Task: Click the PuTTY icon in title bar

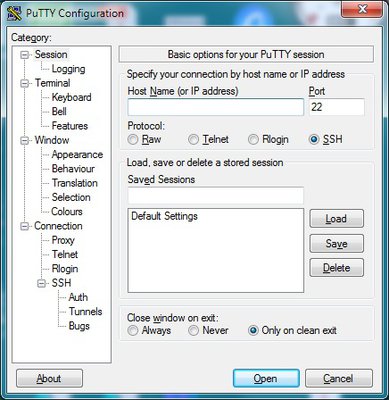Action: coord(14,13)
